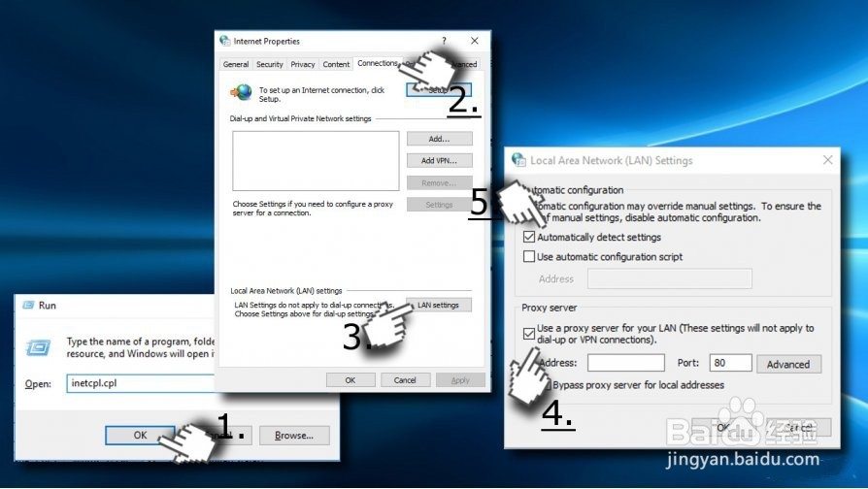Click the Run dialog title bar icon
Image resolution: width=868 pixels, height=489 pixels.
(x=28, y=305)
